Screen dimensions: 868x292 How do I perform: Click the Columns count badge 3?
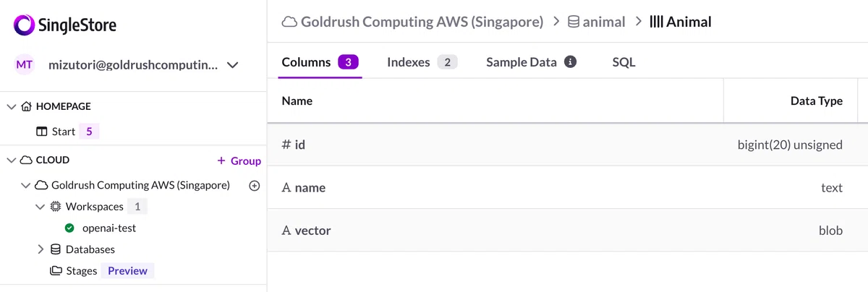pyautogui.click(x=348, y=62)
